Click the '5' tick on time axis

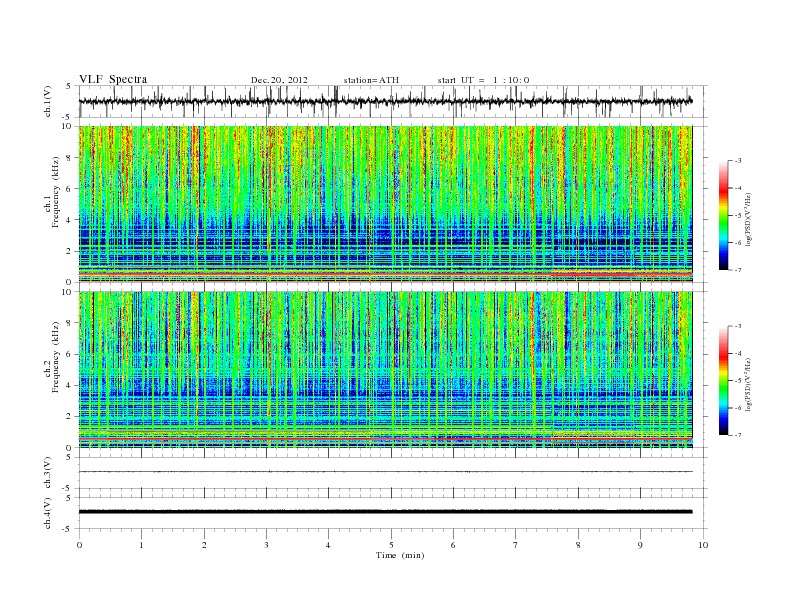tap(391, 545)
